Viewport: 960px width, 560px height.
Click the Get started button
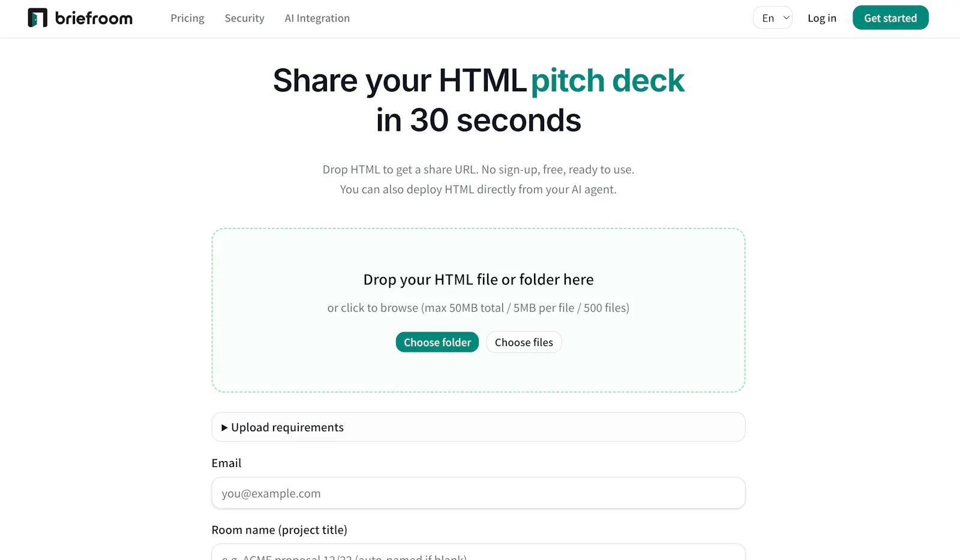point(890,18)
